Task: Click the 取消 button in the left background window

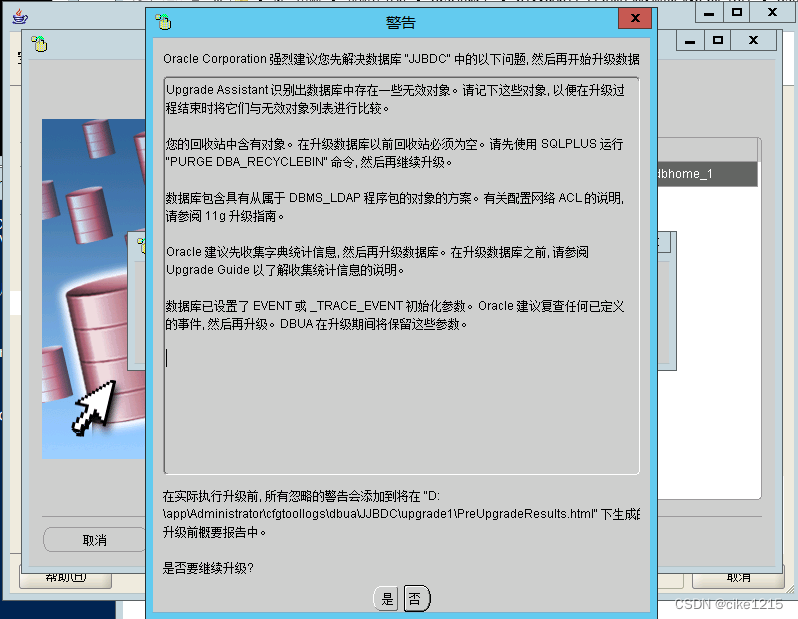Action: click(x=94, y=540)
